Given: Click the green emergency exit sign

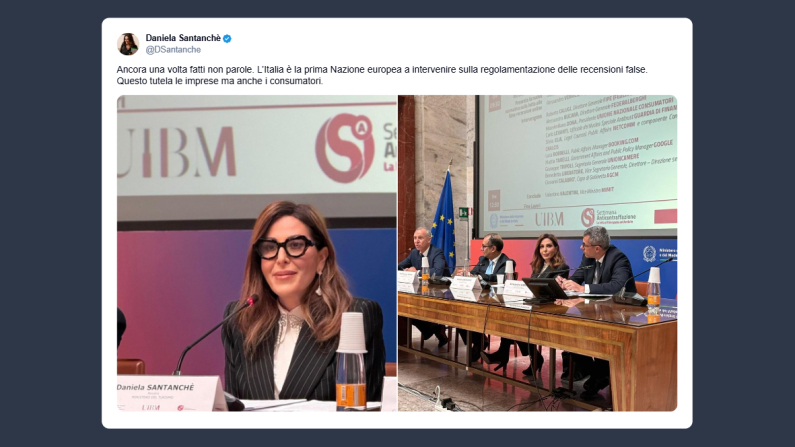Looking at the screenshot, I should 464,213.
